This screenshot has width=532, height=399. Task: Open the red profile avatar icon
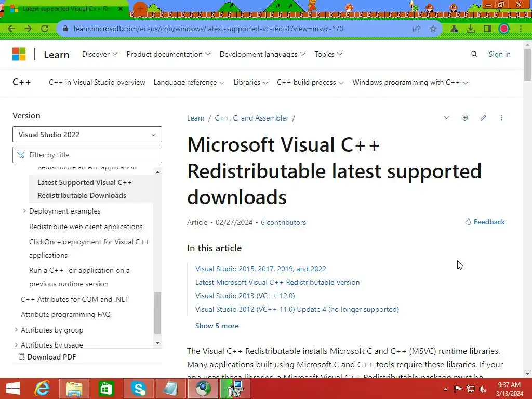point(504,29)
